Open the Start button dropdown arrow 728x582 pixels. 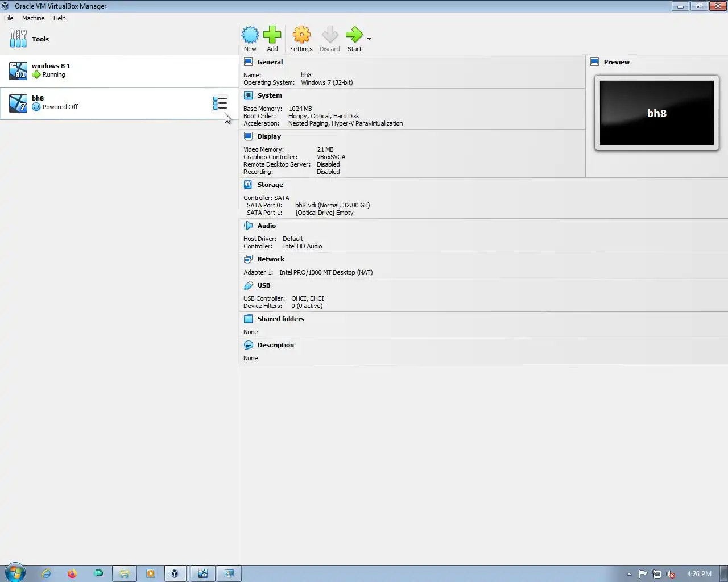pyautogui.click(x=369, y=39)
